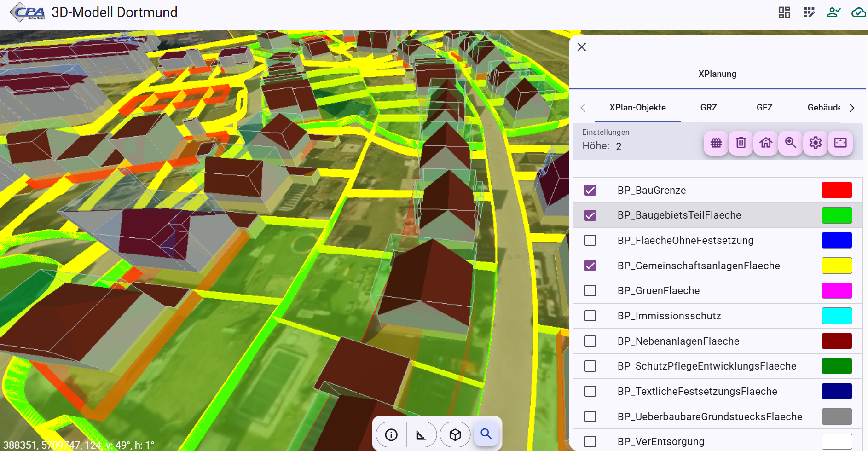
Task: Enable the BP_SchutzPflegeEntwicklungsFlaeche checkbox
Action: [x=590, y=366]
